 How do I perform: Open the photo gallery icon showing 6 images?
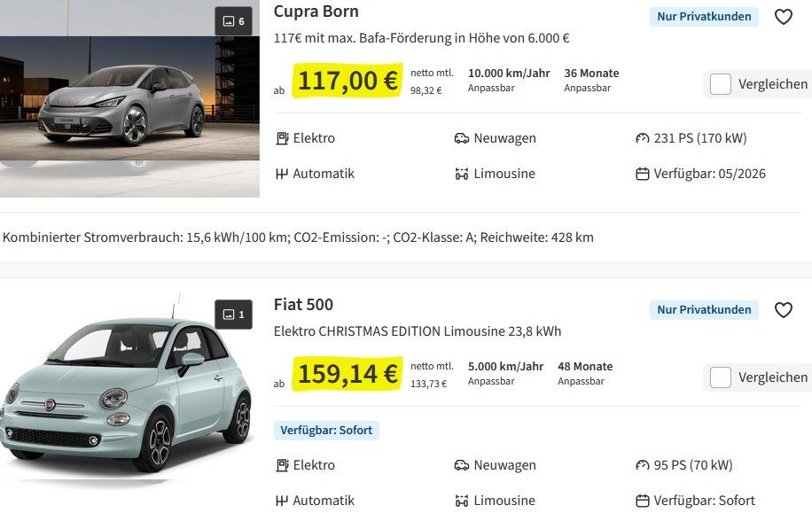coord(232,20)
